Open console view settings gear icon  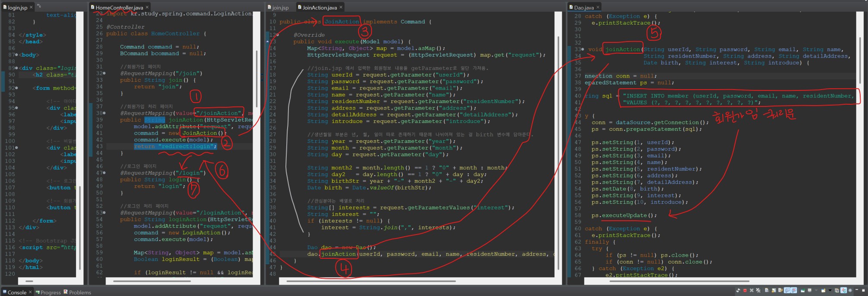(x=850, y=290)
